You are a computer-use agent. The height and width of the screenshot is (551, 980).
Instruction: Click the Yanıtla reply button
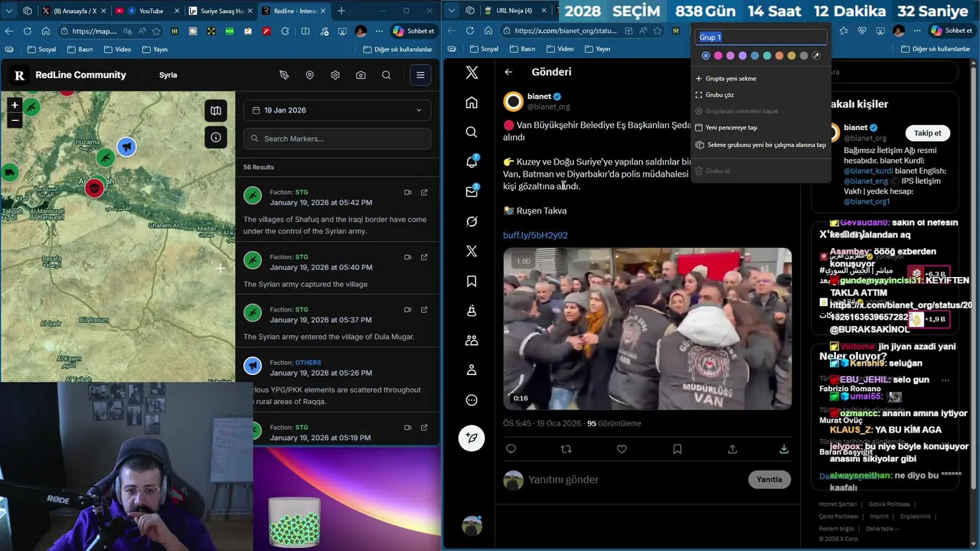click(769, 480)
